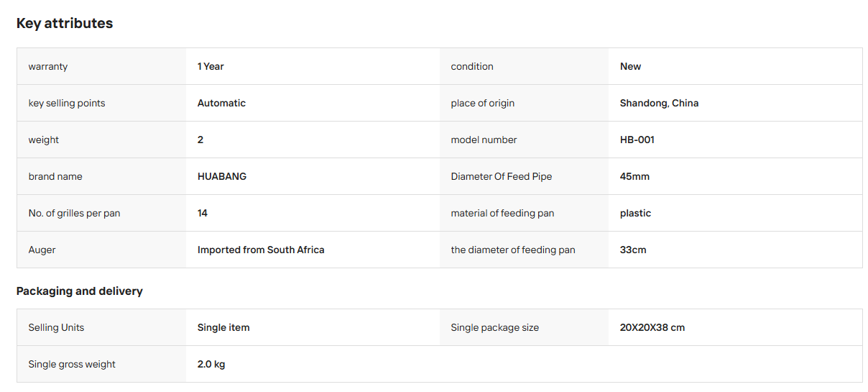Click Imported from South Africa auger value

[261, 250]
